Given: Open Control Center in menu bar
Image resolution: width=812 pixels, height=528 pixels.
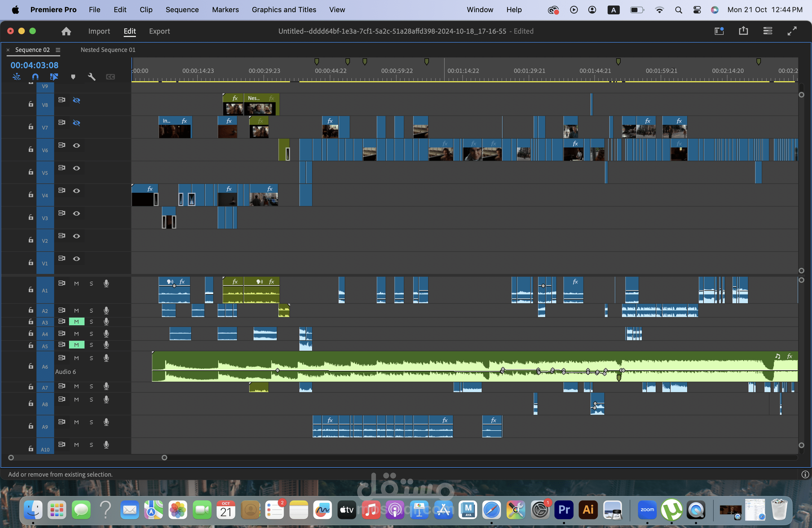Looking at the screenshot, I should pos(697,10).
